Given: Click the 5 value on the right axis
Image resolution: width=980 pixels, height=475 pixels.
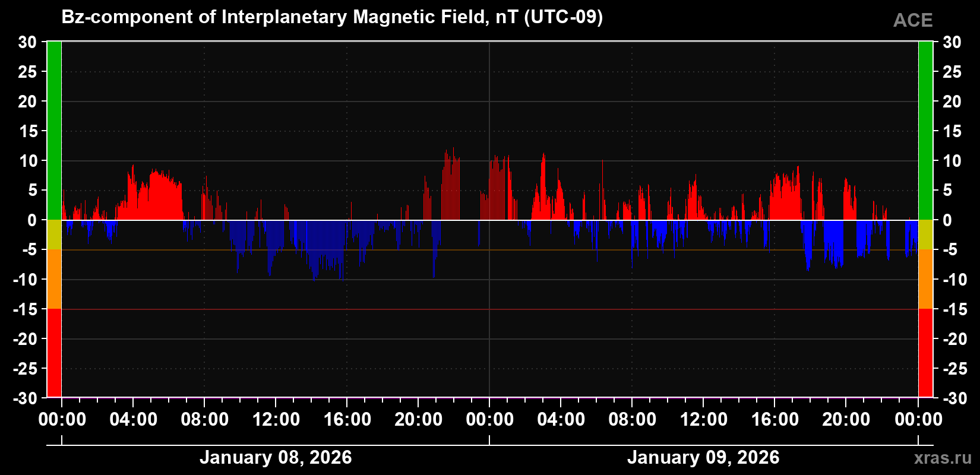Looking at the screenshot, I should tap(947, 191).
